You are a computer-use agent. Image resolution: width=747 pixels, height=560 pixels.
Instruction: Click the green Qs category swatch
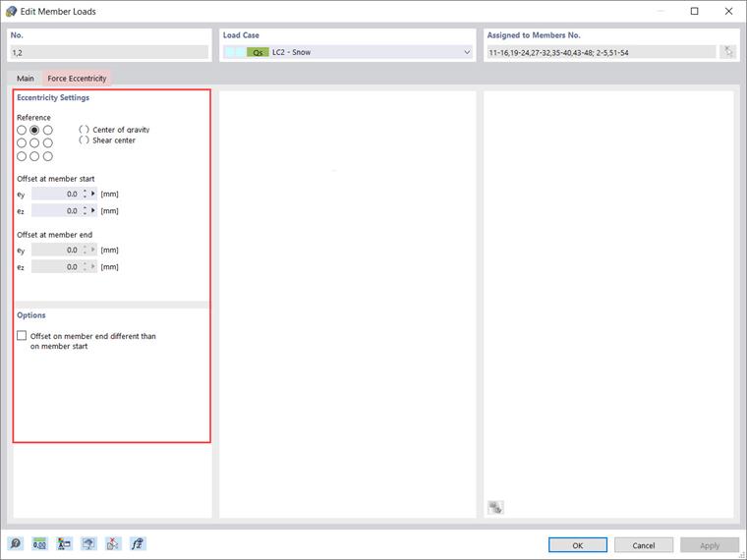point(258,52)
